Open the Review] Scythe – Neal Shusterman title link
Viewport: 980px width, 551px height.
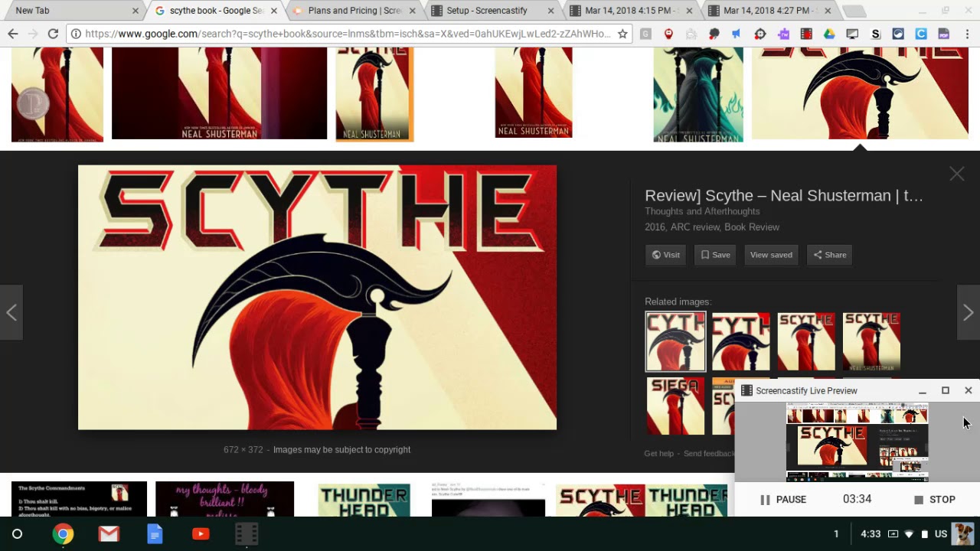tap(784, 196)
